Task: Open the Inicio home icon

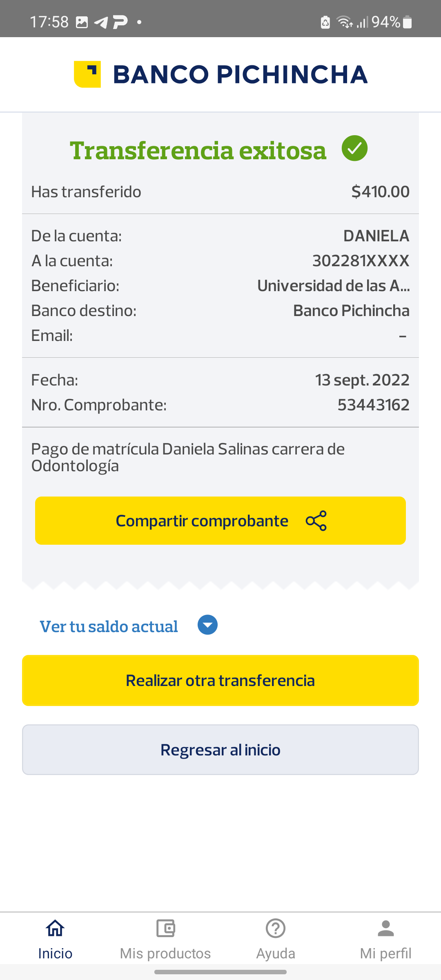Action: (x=55, y=928)
